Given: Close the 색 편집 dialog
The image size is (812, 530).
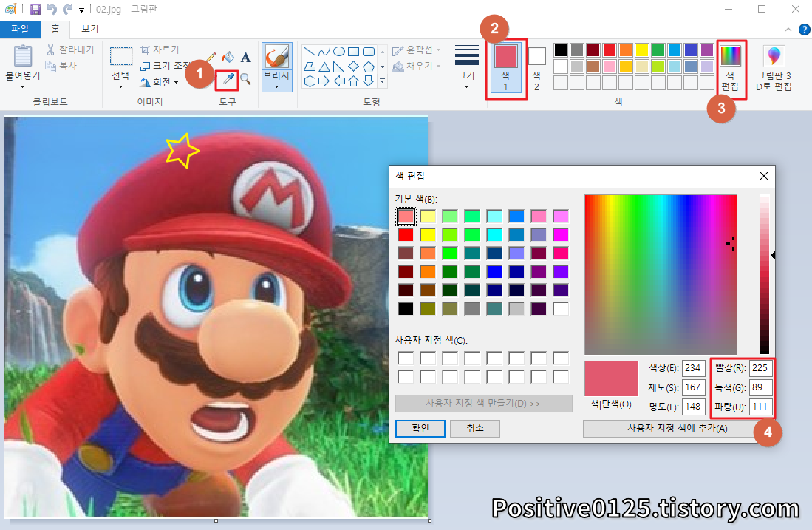Looking at the screenshot, I should coord(764,176).
